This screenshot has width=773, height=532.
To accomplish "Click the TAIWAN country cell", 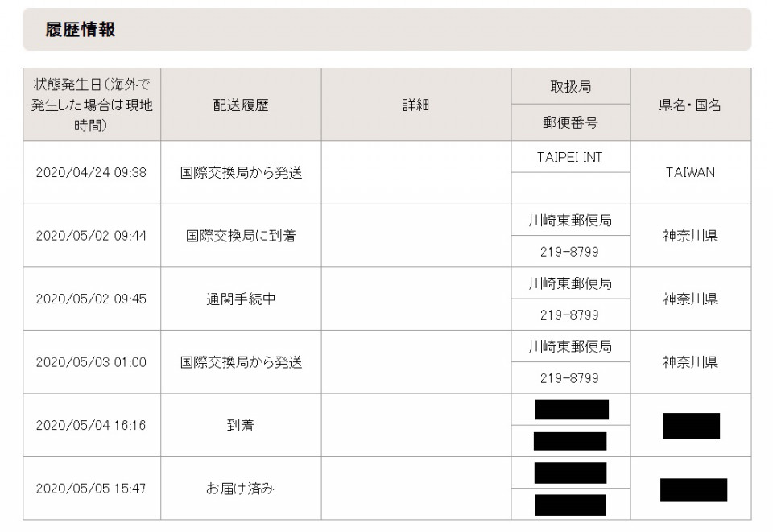I will [x=690, y=172].
